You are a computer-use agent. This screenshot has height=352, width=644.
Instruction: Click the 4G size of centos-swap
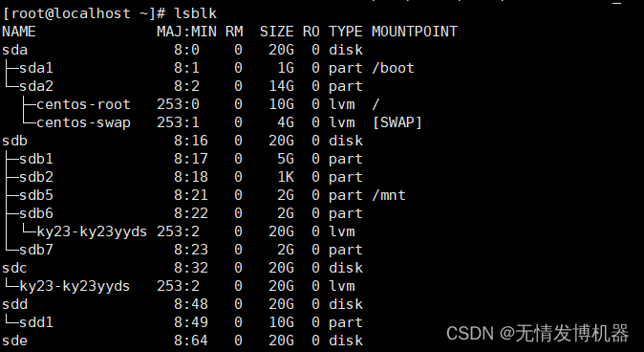(285, 122)
